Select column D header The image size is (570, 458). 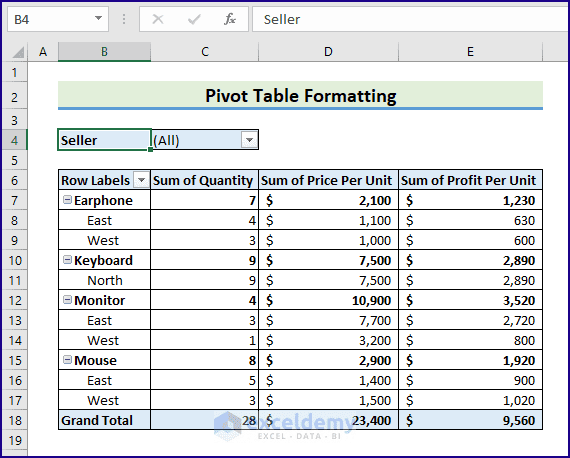[328, 52]
